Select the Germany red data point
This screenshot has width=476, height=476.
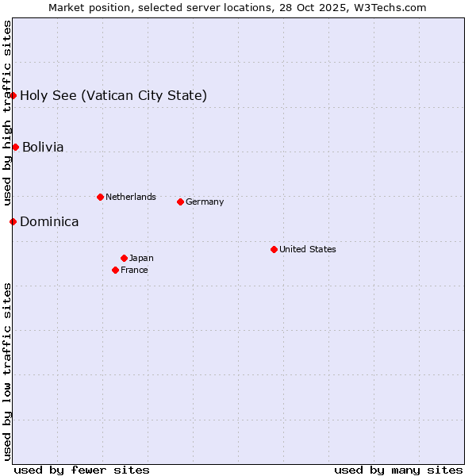180,202
